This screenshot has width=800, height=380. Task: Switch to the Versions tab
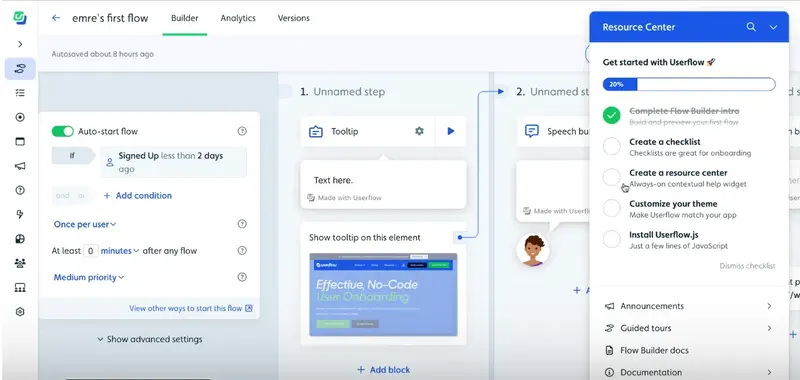(293, 18)
